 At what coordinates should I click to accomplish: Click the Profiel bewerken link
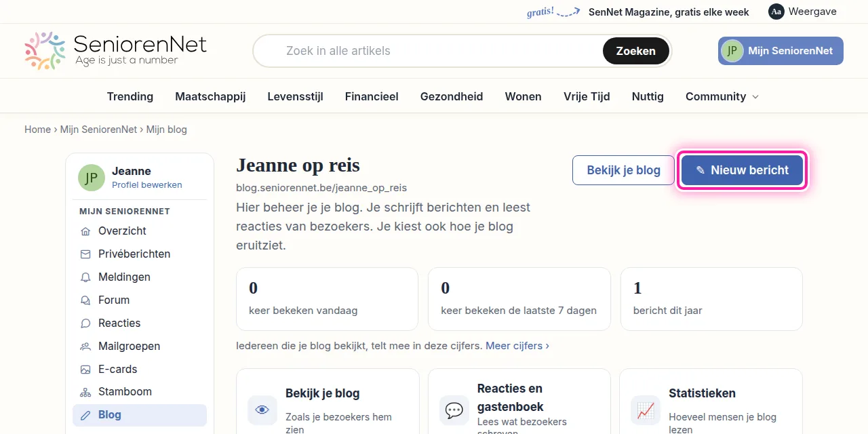147,185
